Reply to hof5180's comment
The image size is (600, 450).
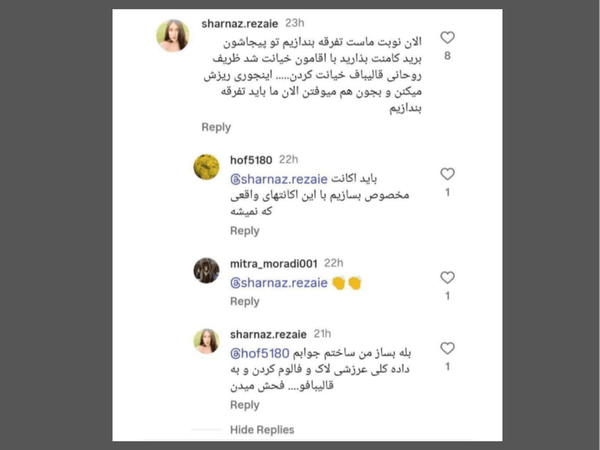[x=245, y=231]
